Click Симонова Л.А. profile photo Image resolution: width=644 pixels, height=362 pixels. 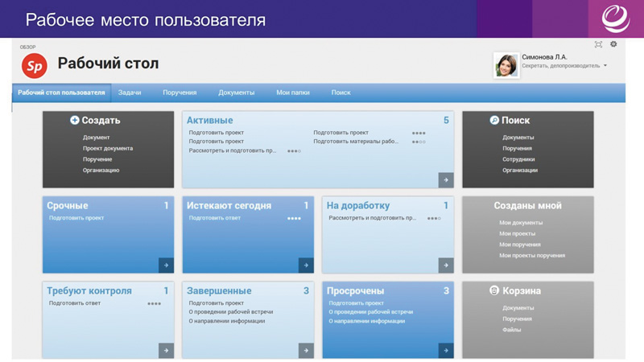[x=506, y=65]
